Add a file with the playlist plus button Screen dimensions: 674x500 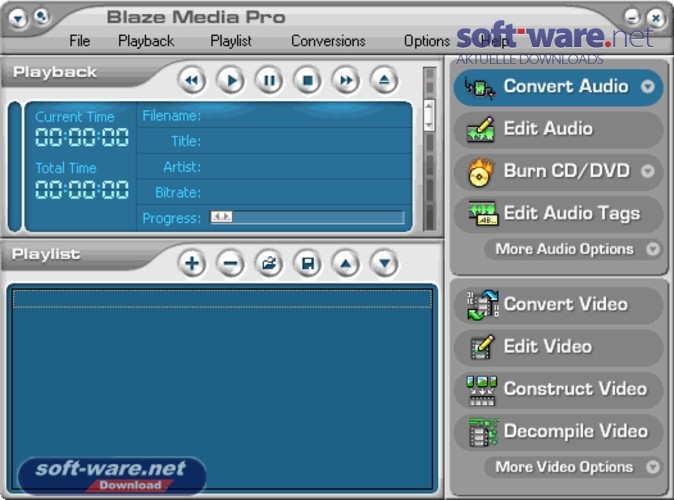(x=192, y=263)
